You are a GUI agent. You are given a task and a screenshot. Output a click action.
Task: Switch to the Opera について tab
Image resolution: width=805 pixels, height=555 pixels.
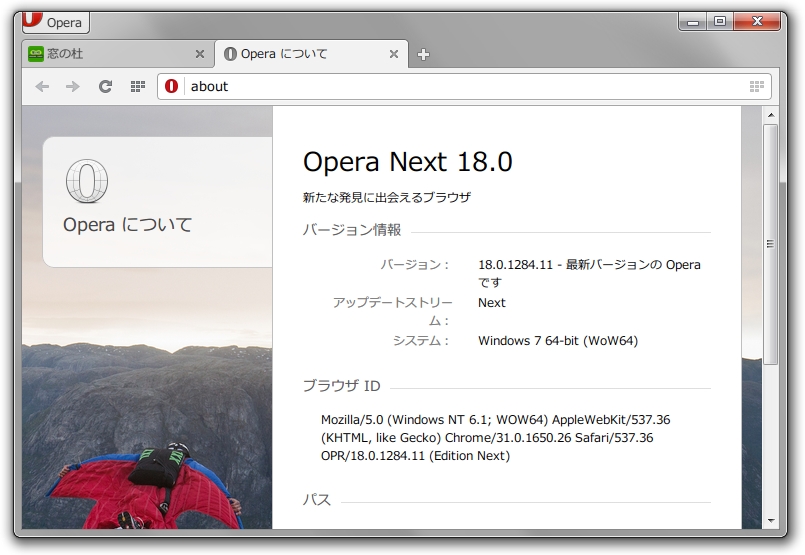coord(311,54)
